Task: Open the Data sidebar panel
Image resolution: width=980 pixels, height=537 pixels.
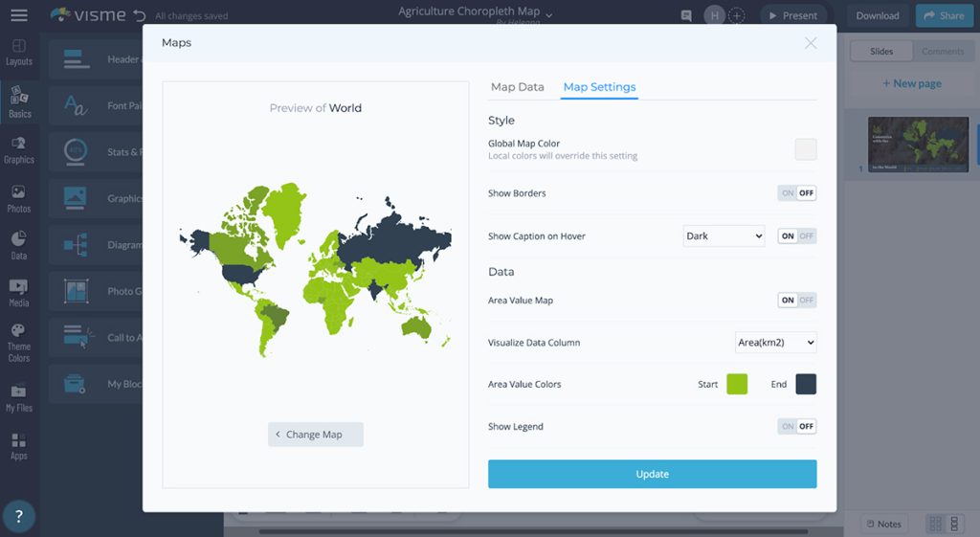Action: point(19,244)
